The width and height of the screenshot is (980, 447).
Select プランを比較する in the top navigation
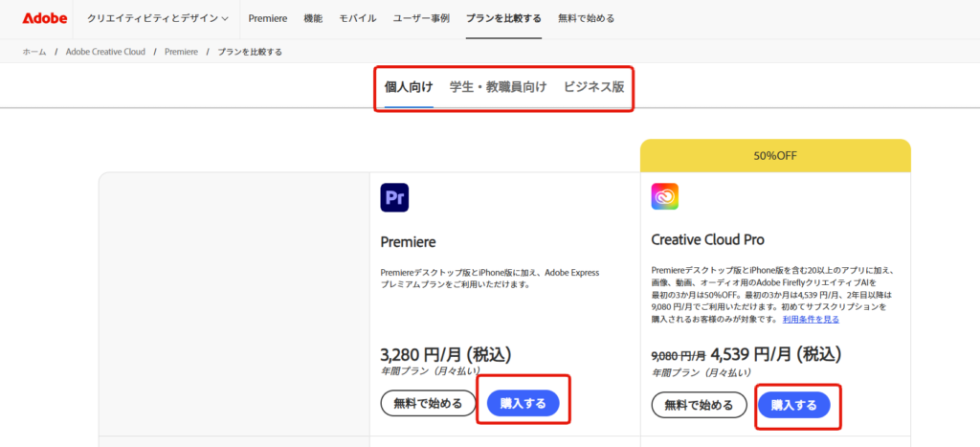503,18
